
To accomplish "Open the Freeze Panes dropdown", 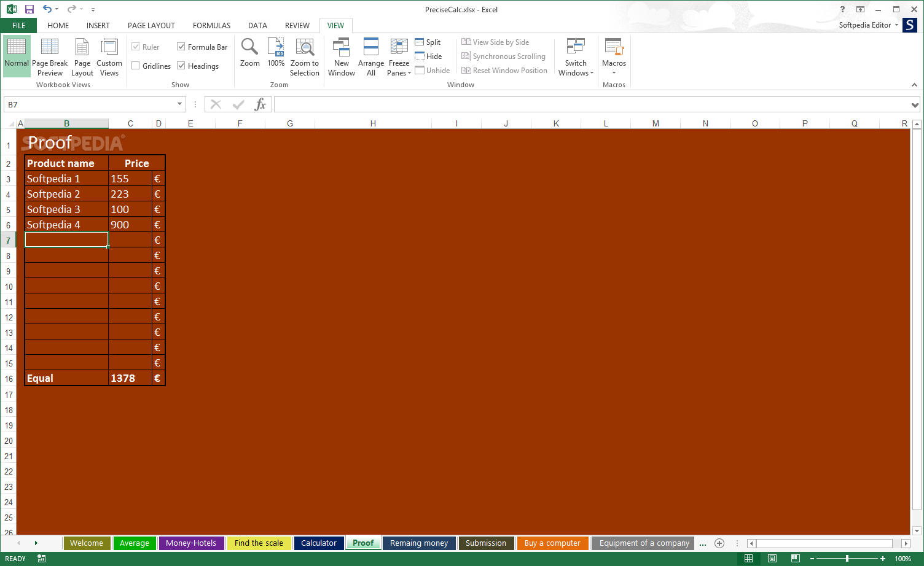I will pos(399,56).
